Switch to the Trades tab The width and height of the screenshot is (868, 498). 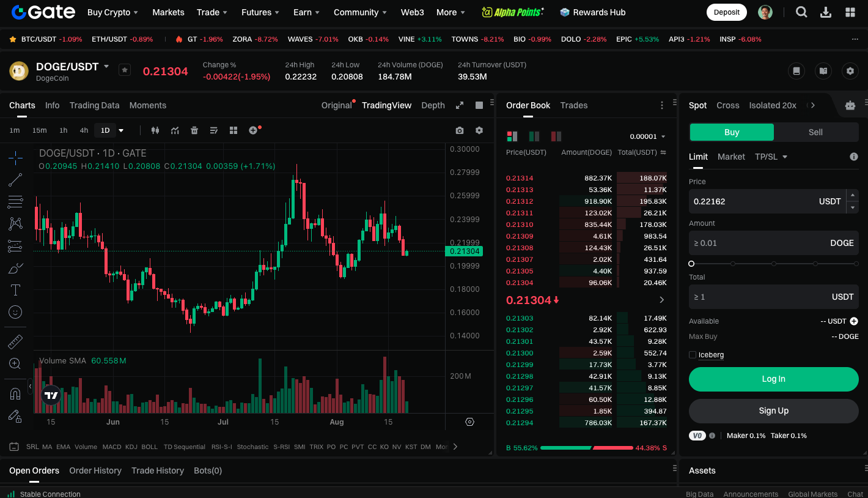[x=574, y=105]
